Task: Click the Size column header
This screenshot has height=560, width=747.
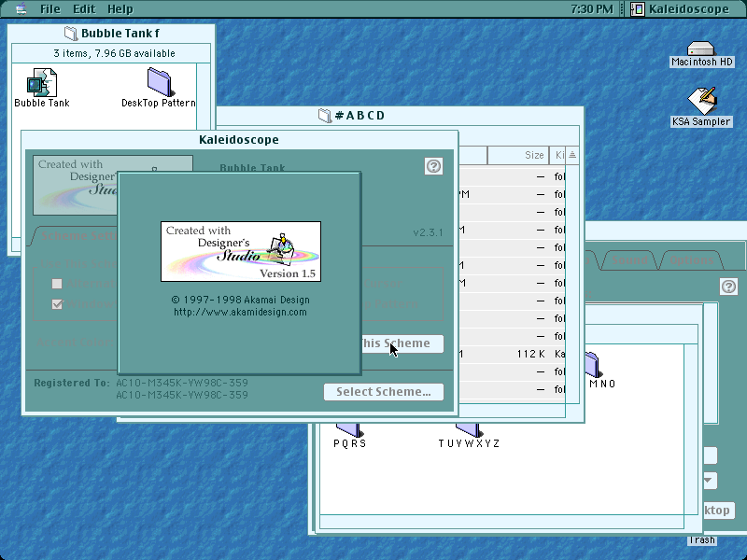Action: [518, 155]
